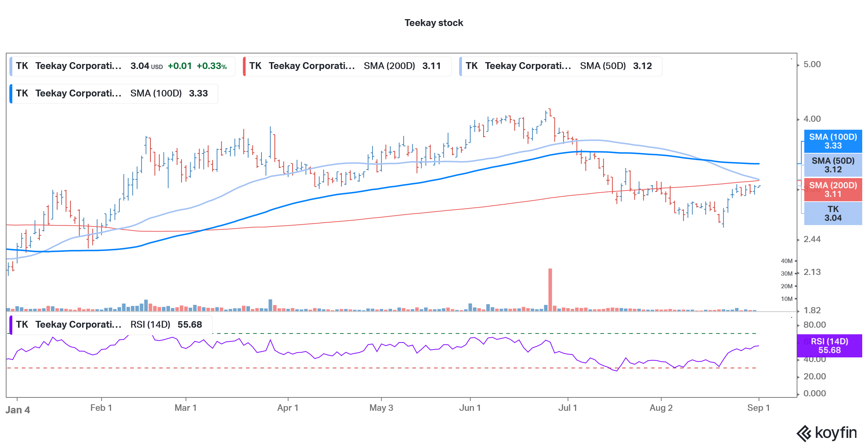Click the Feb 1 date axis label

[x=101, y=408]
